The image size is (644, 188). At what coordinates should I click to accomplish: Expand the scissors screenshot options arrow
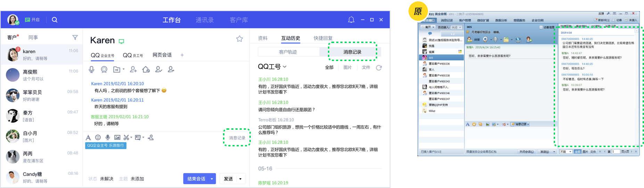pyautogui.click(x=131, y=137)
